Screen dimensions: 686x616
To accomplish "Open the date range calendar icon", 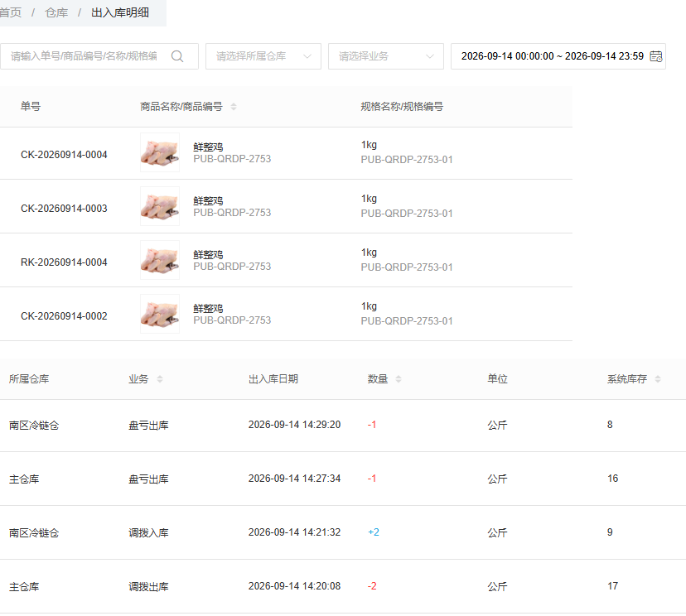I will [x=656, y=56].
